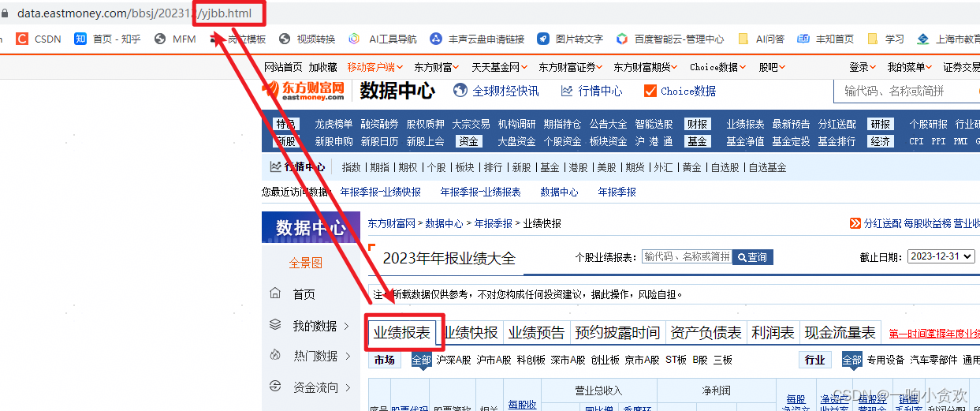Image resolution: width=980 pixels, height=411 pixels.
Task: Filter market by 科创板
Action: click(531, 360)
